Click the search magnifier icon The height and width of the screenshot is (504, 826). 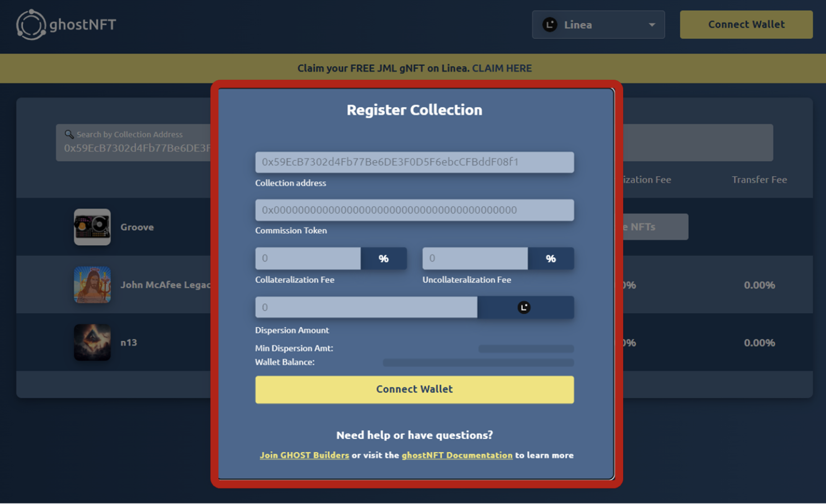pyautogui.click(x=69, y=134)
